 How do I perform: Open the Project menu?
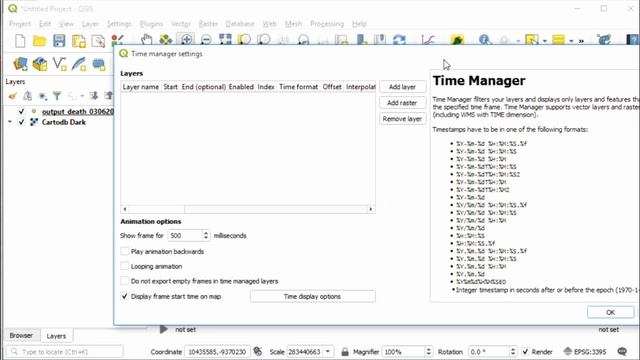[x=20, y=24]
